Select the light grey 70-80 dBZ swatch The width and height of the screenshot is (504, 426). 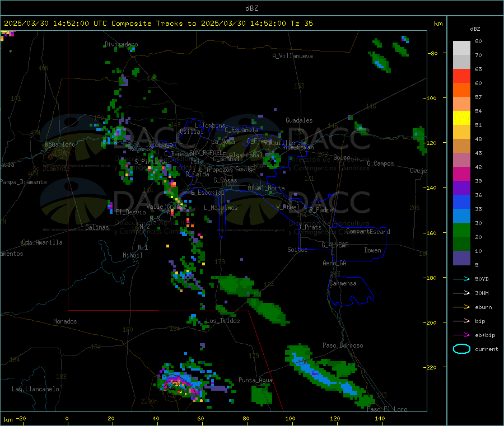point(461,48)
